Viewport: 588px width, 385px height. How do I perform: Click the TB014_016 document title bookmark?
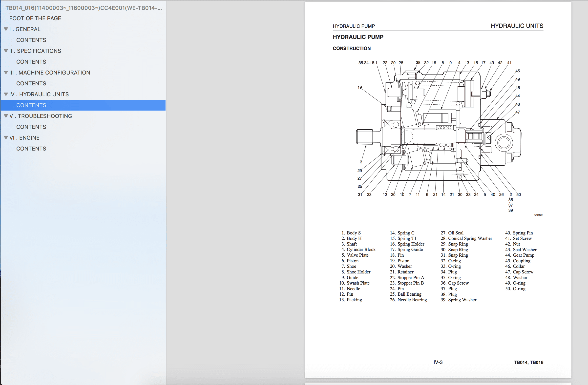point(84,8)
